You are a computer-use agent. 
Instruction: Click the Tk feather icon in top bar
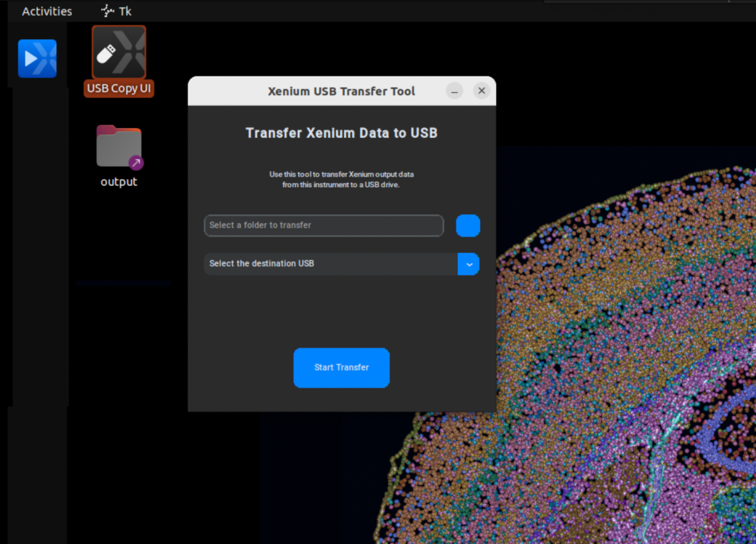point(107,11)
